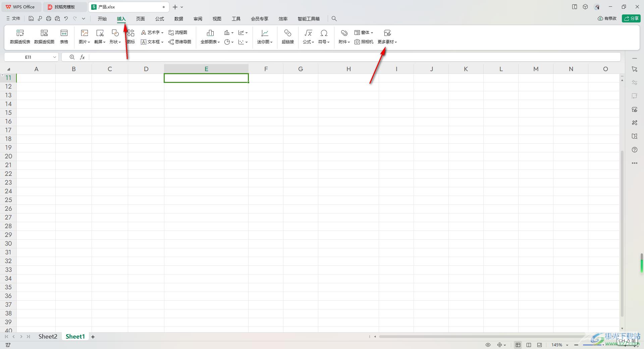Open the 数据 Data tab
The height and width of the screenshot is (349, 644).
click(179, 19)
